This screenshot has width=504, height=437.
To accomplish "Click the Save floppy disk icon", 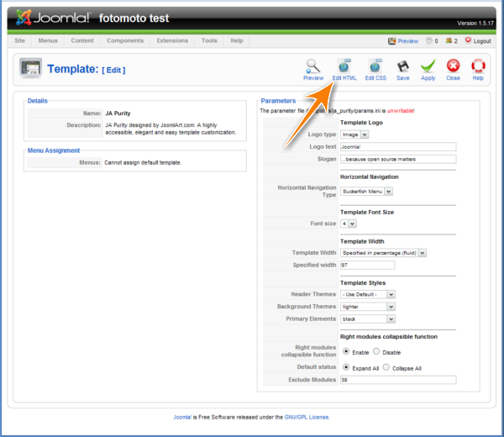I will click(x=402, y=66).
